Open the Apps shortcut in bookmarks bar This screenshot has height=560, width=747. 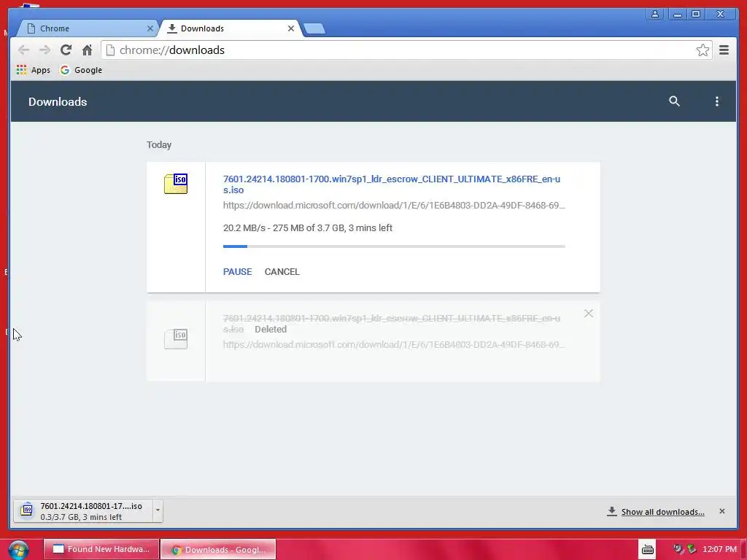coord(33,70)
